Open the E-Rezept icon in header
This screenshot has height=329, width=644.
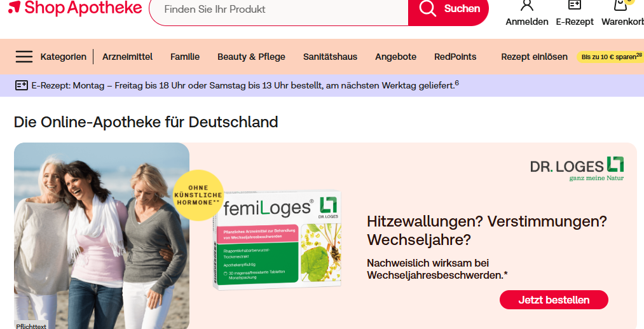[574, 4]
